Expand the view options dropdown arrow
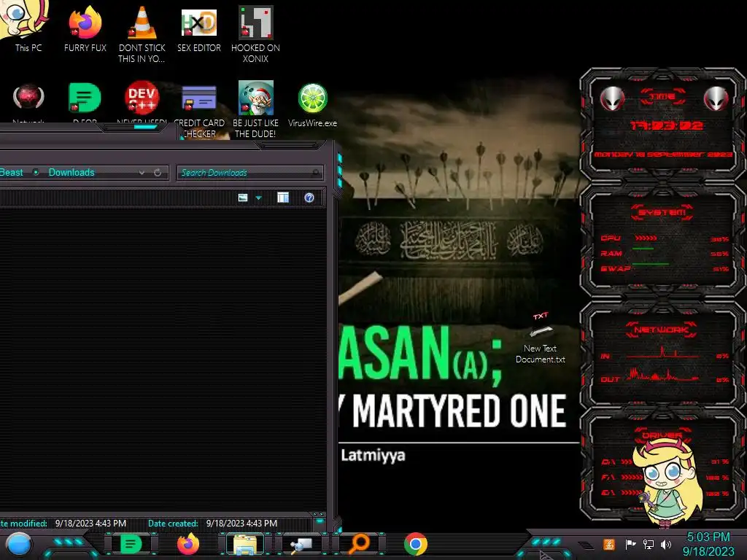 click(x=259, y=198)
